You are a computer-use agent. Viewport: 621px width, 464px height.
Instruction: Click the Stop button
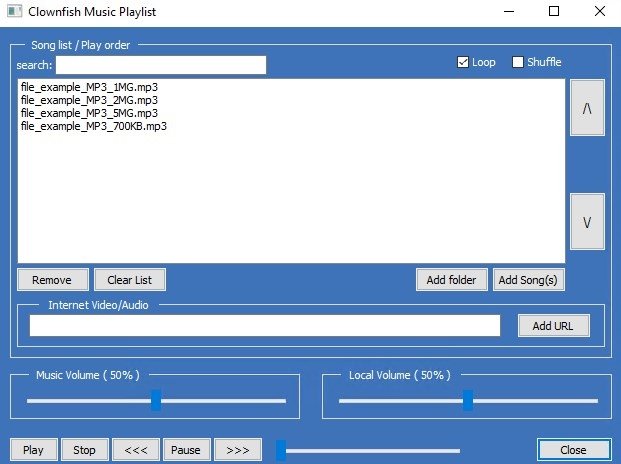coord(85,450)
